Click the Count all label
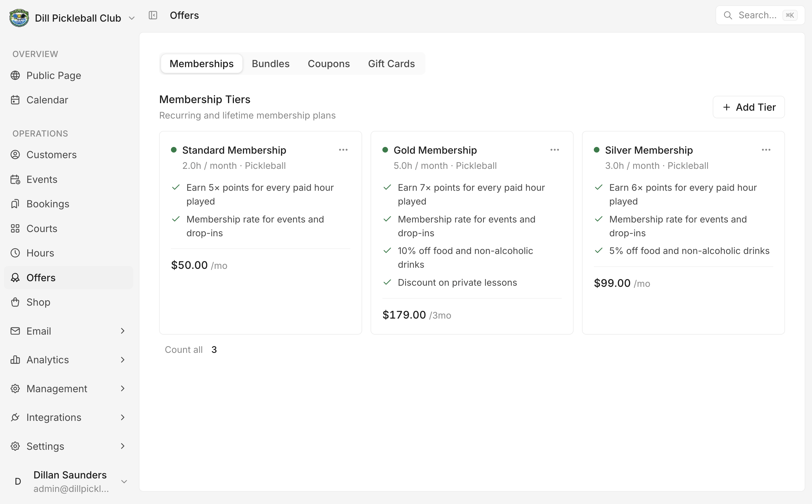 click(x=184, y=350)
